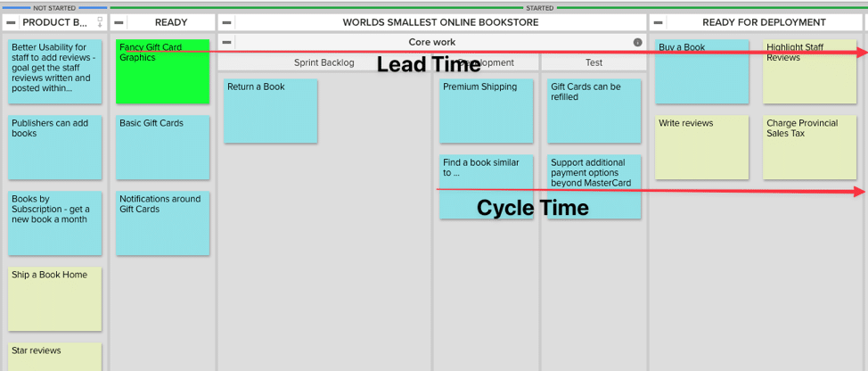This screenshot has width=868, height=371.
Task: Click the Core work info icon
Action: pyautogui.click(x=637, y=43)
